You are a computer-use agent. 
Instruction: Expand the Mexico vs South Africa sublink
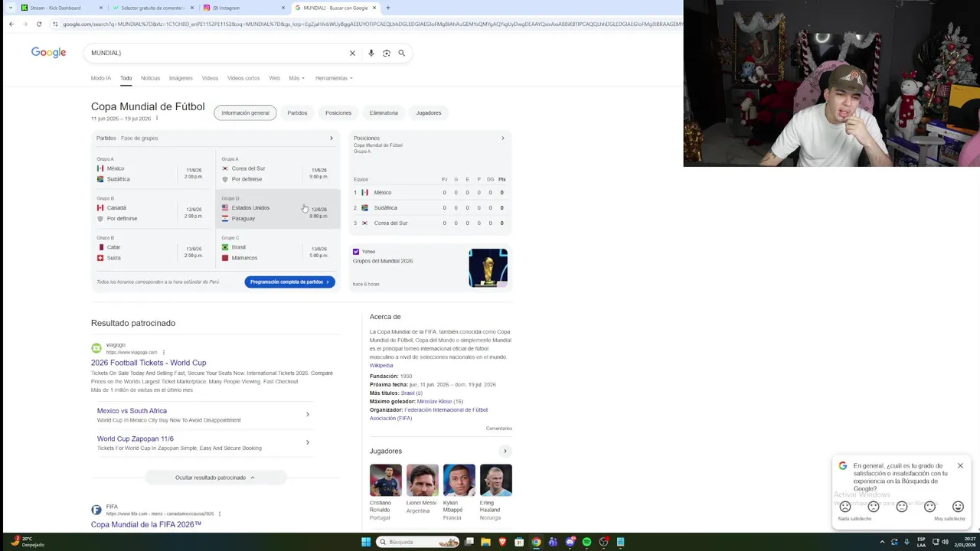(x=308, y=415)
